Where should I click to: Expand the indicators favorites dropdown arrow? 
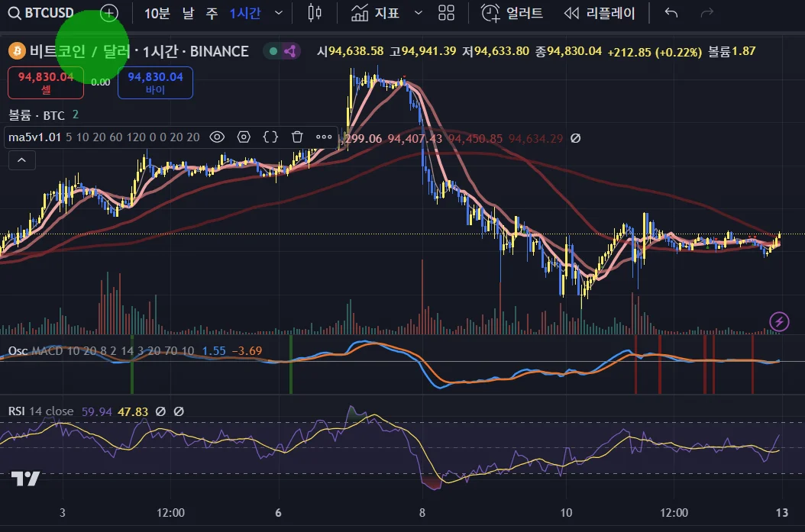point(419,13)
